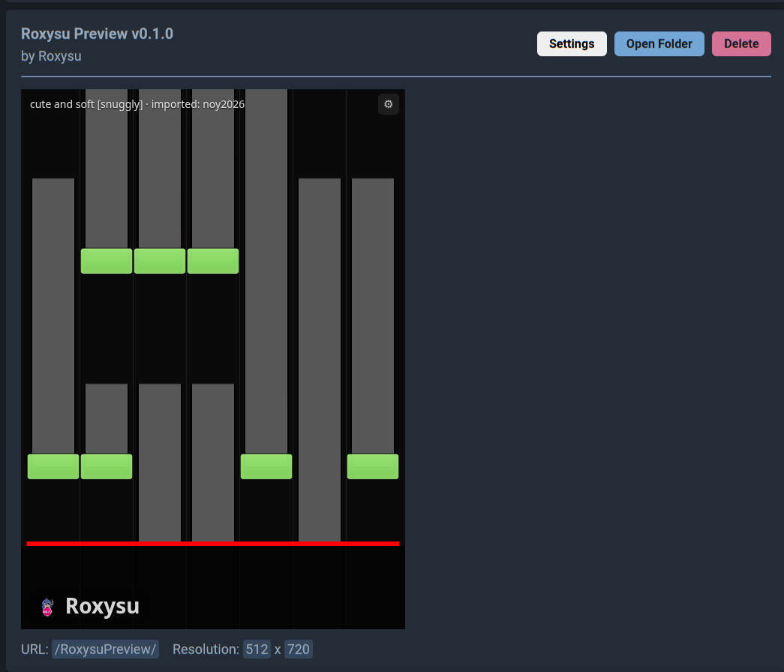Image resolution: width=784 pixels, height=672 pixels.
Task: Click the gear icon in the preview
Action: [x=388, y=104]
